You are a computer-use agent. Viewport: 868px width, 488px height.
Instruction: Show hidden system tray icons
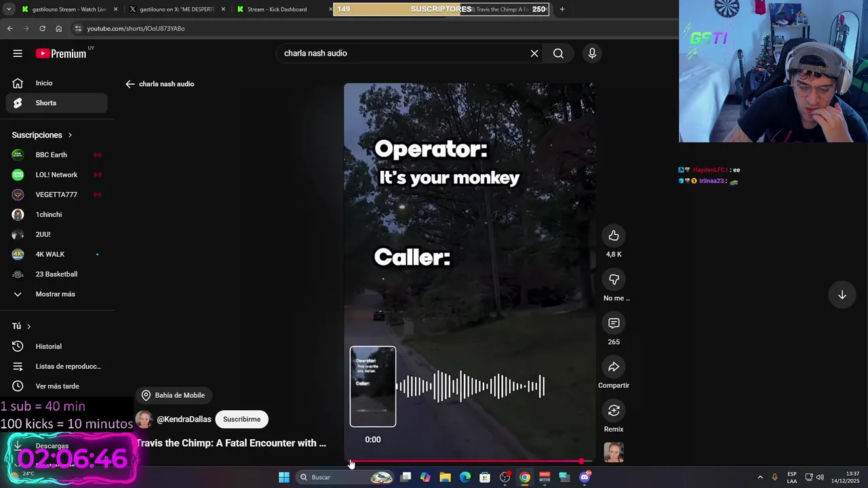coord(760,477)
